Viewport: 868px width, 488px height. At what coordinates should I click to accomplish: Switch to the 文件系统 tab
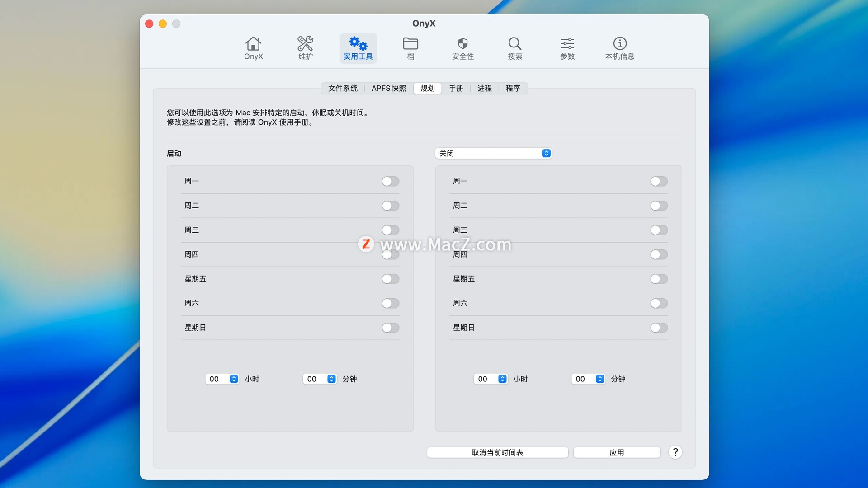click(x=343, y=88)
